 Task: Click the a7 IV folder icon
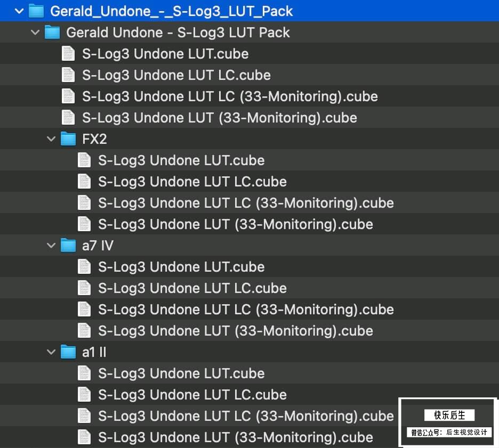pos(68,245)
